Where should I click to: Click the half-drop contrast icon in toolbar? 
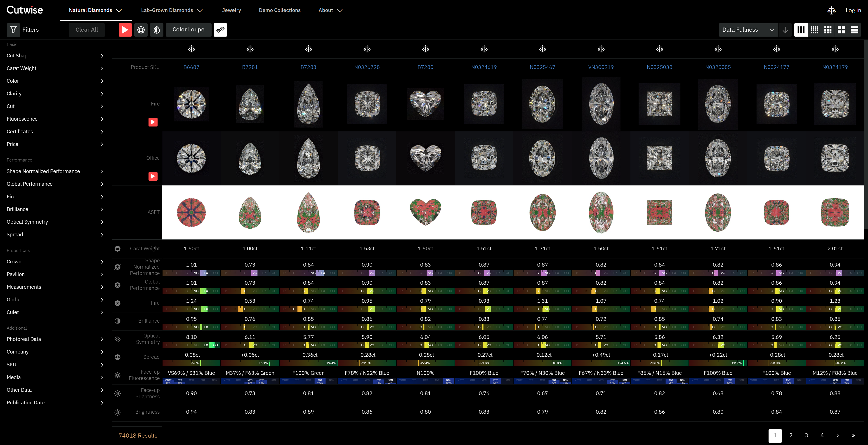[157, 30]
